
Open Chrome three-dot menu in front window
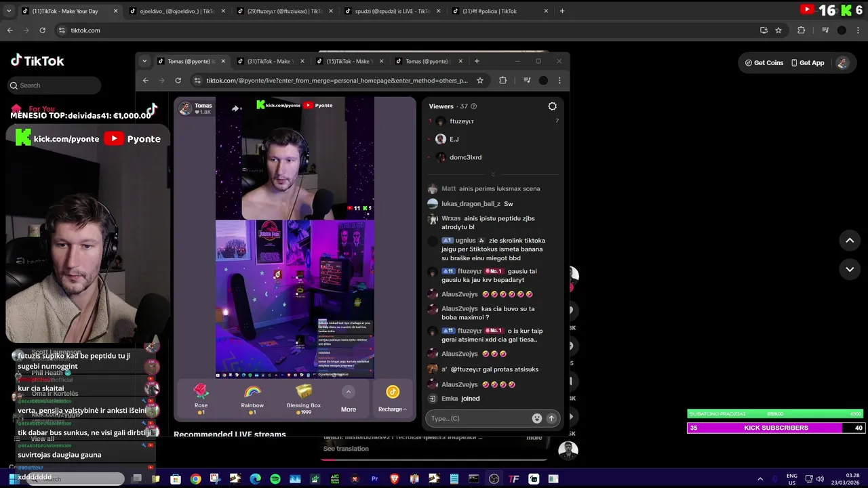pos(559,80)
